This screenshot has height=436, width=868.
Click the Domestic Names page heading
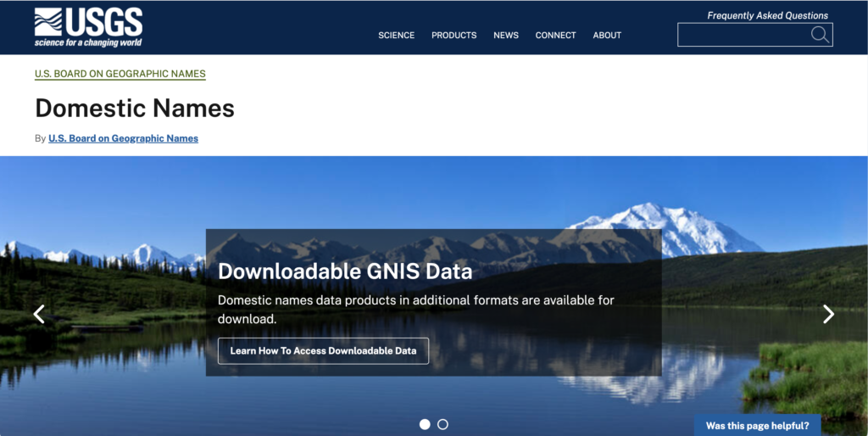tap(135, 109)
